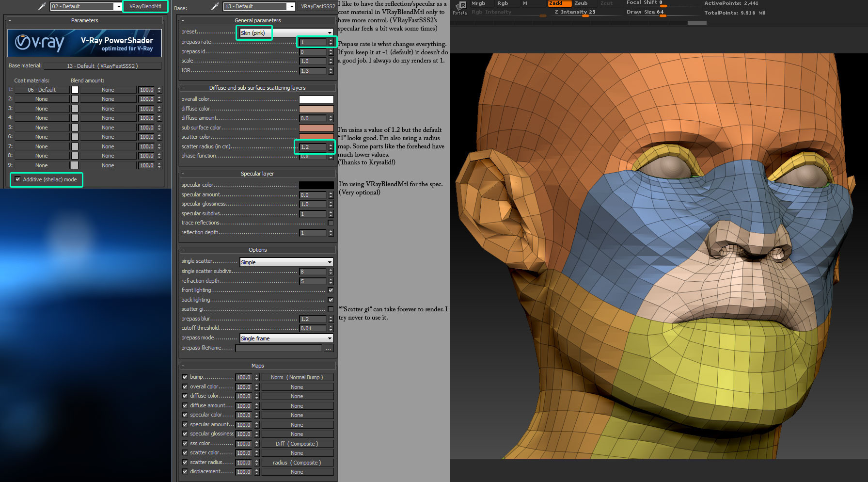Click the eyedropper next to 02 - Default
The width and height of the screenshot is (868, 482).
42,6
